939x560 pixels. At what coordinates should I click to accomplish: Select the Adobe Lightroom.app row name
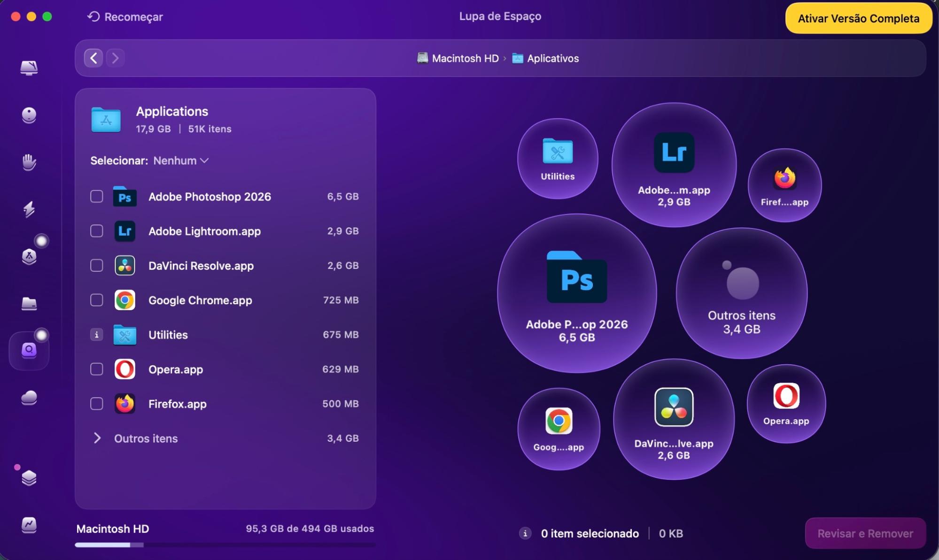[204, 231]
